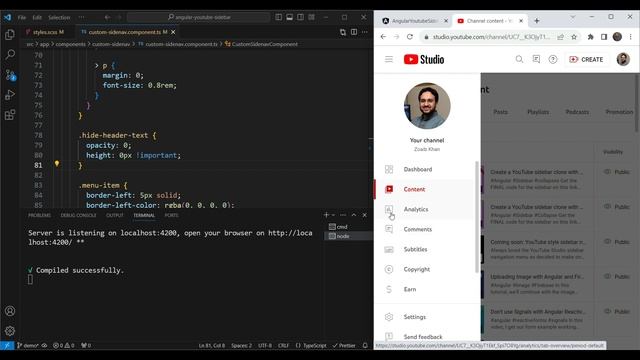Screen dimensions: 640x360
Task: Open YouTube Studio help question icon
Action: coord(553,60)
